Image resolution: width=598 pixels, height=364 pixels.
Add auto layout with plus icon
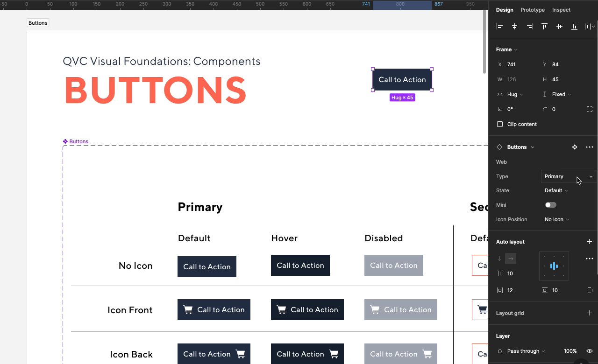point(590,242)
